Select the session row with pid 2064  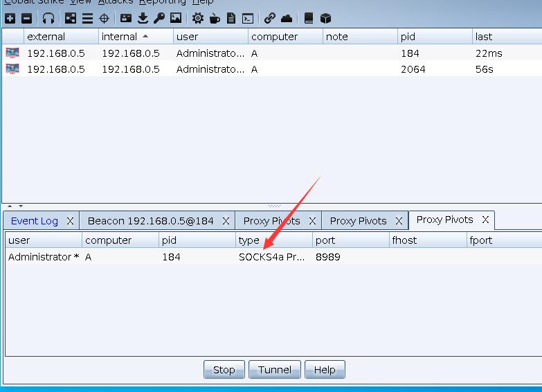coord(272,69)
